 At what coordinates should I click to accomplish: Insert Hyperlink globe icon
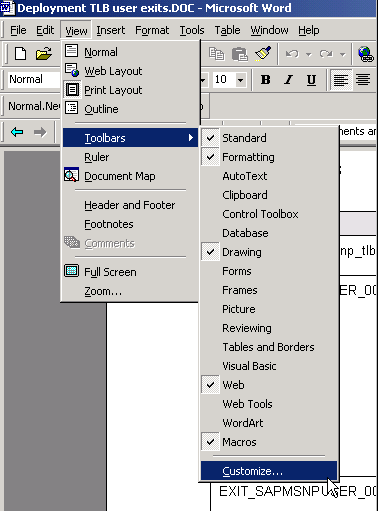click(x=366, y=54)
